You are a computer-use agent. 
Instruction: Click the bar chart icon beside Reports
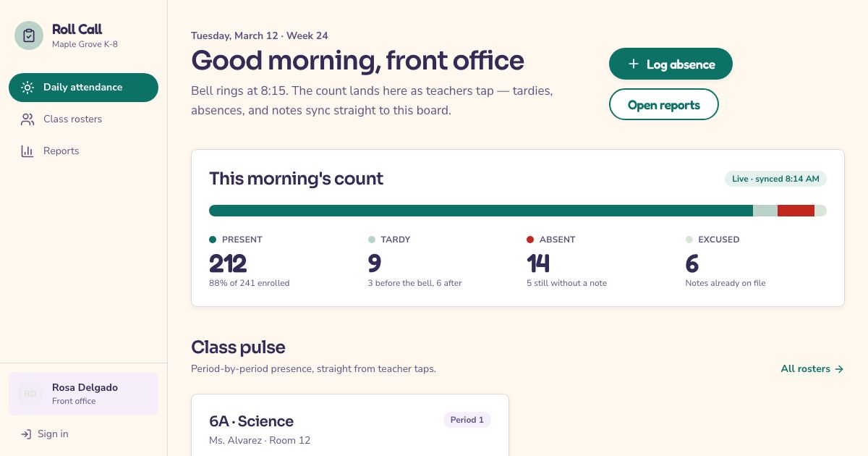click(x=27, y=151)
